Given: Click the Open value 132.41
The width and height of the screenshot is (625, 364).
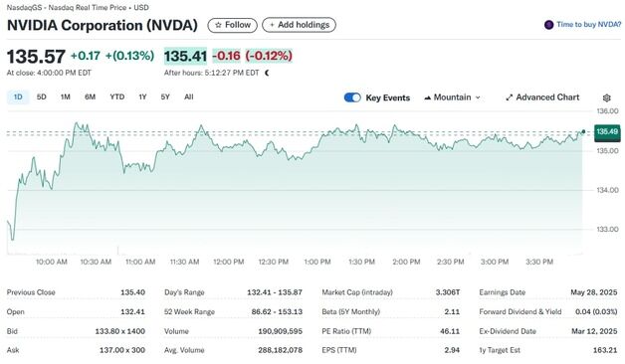Looking at the screenshot, I should pos(132,312).
